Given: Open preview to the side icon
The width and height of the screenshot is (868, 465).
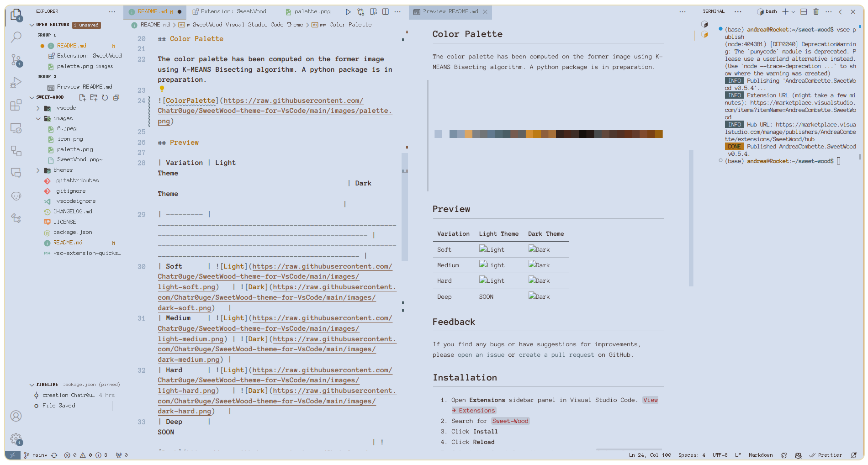Looking at the screenshot, I should 373,12.
